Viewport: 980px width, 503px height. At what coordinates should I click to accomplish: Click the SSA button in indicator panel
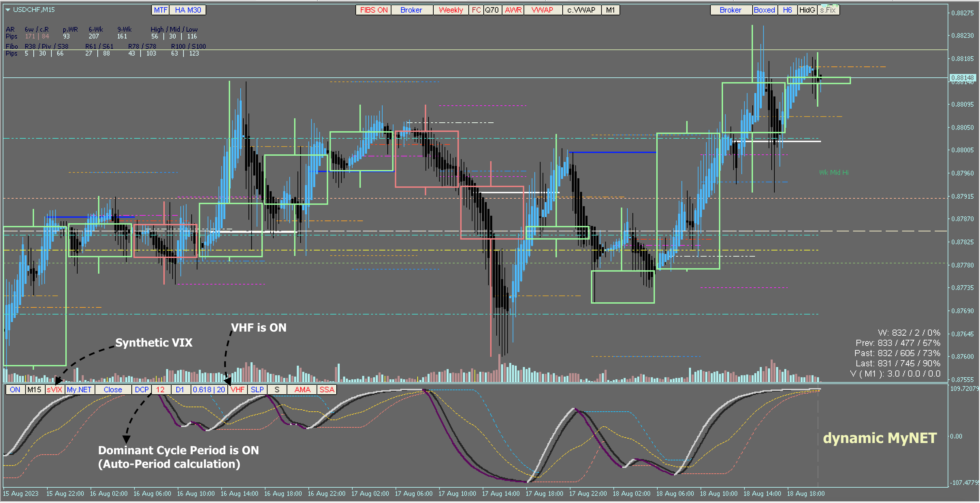coord(326,390)
